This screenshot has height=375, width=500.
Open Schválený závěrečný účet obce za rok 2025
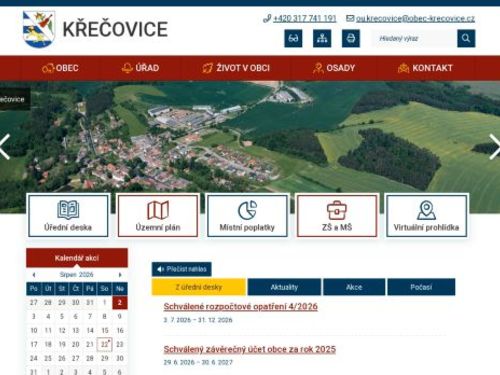250,349
